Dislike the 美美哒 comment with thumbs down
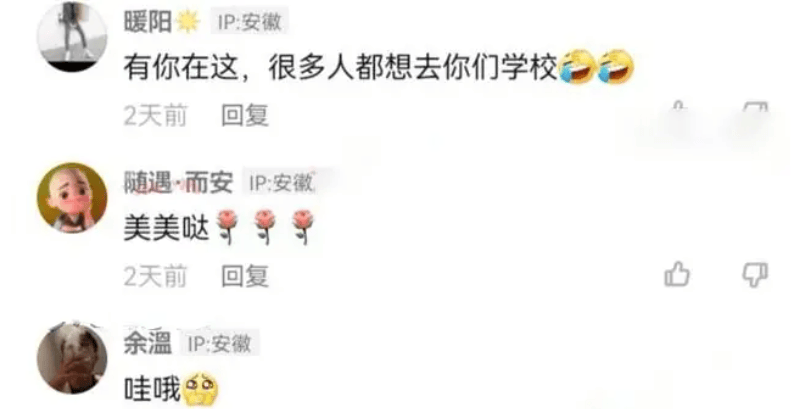The width and height of the screenshot is (800, 409). 755,275
